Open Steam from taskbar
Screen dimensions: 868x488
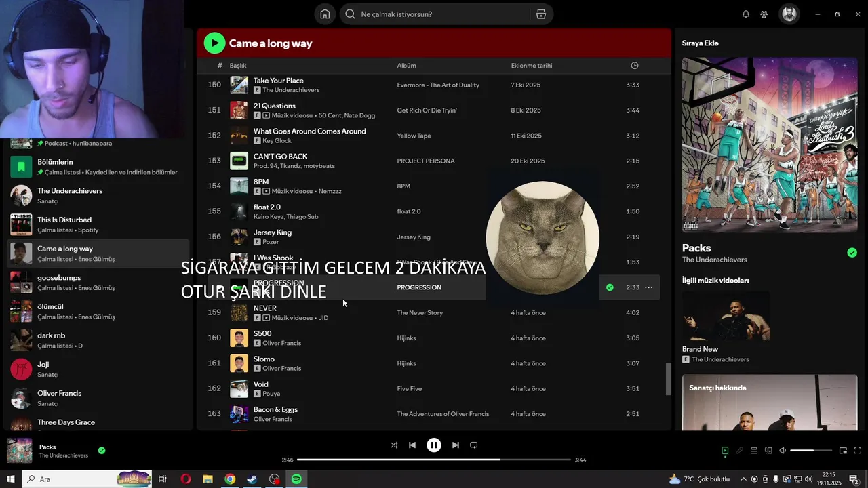(252, 479)
